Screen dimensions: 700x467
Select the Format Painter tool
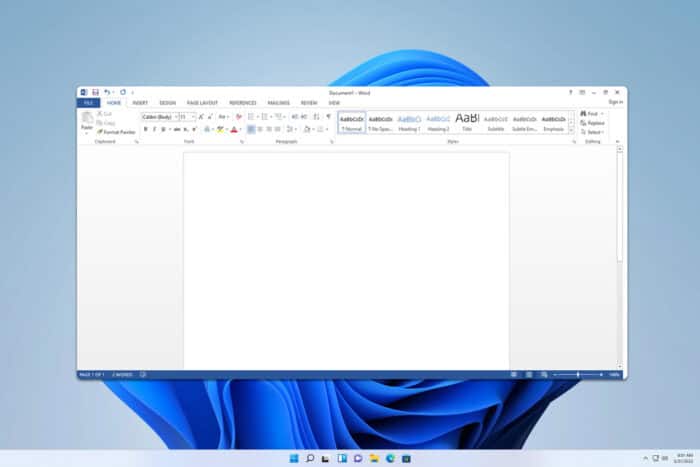(116, 131)
